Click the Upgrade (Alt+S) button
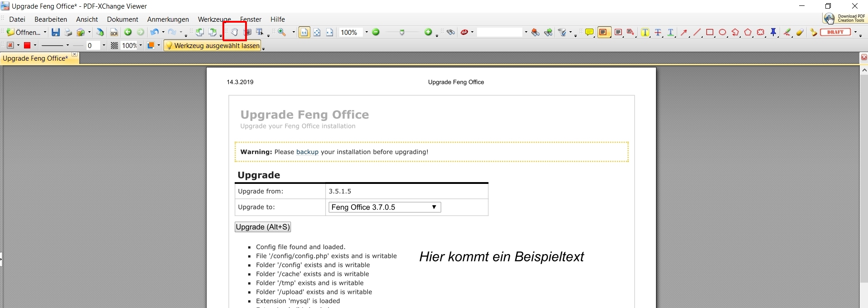 click(x=263, y=227)
